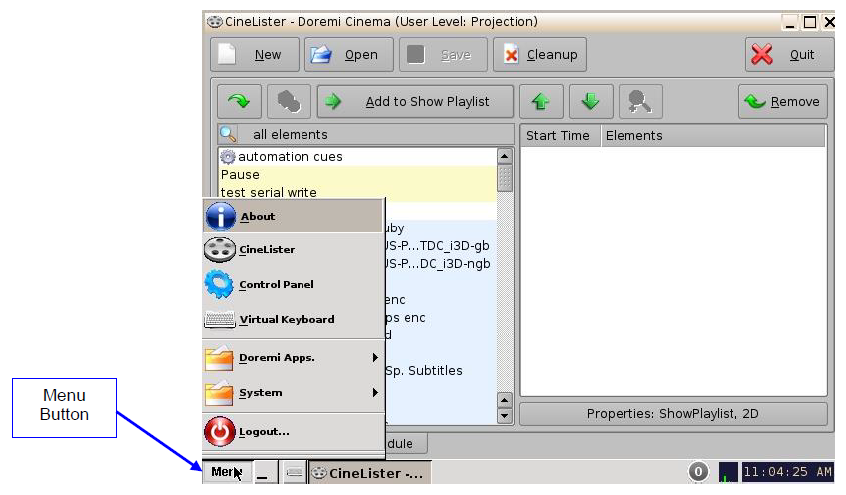Click the curved green arrow refresh icon

(x=239, y=101)
